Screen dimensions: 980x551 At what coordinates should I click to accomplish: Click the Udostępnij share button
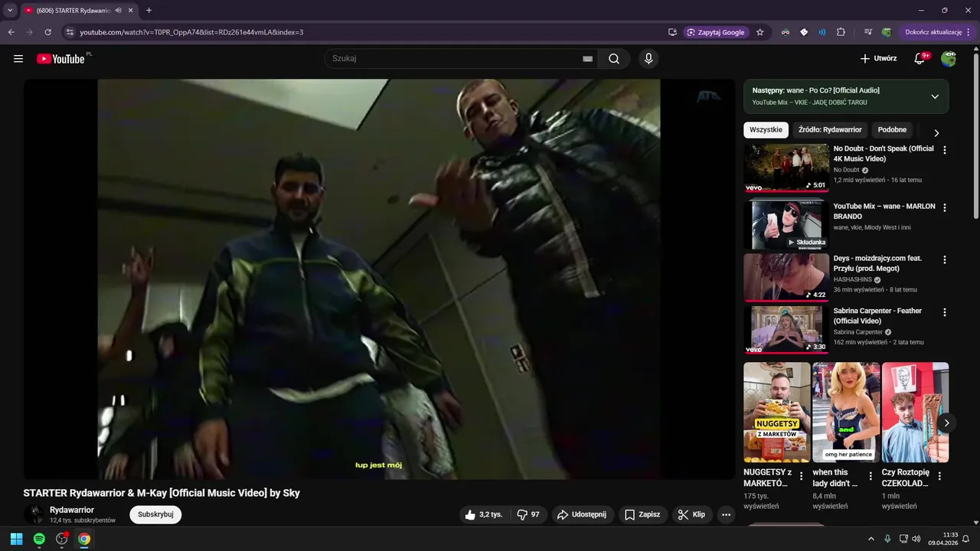pyautogui.click(x=582, y=514)
